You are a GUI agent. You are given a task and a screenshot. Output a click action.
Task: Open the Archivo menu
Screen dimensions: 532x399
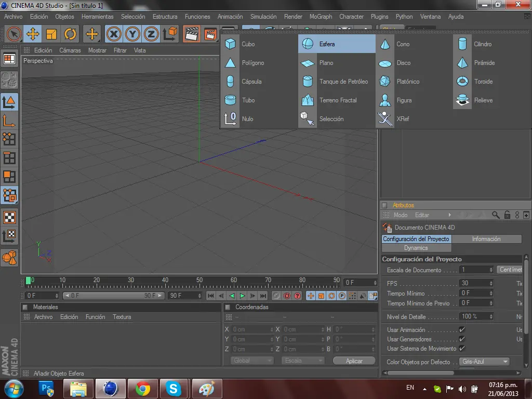click(13, 17)
